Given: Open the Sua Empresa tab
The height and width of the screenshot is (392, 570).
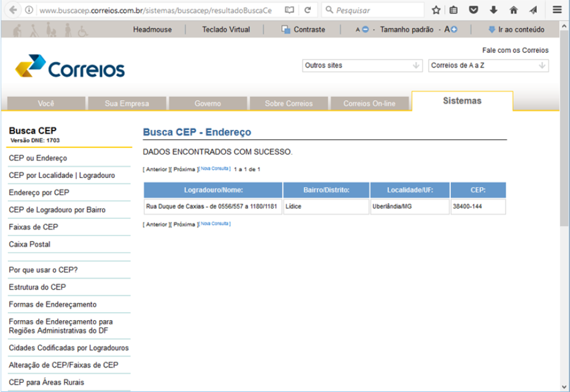Looking at the screenshot, I should pyautogui.click(x=127, y=104).
